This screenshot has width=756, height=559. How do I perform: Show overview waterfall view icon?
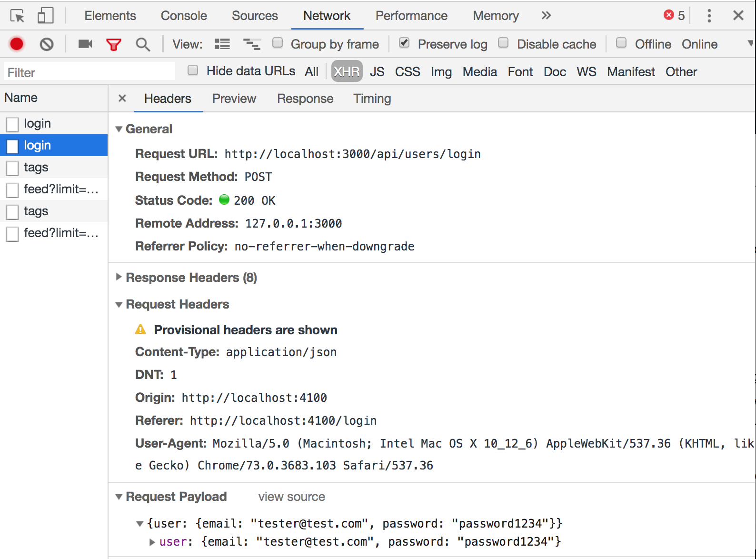(252, 44)
